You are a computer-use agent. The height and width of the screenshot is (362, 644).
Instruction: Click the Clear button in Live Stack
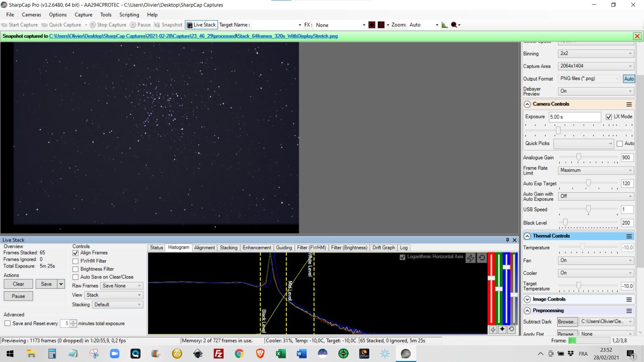18,284
